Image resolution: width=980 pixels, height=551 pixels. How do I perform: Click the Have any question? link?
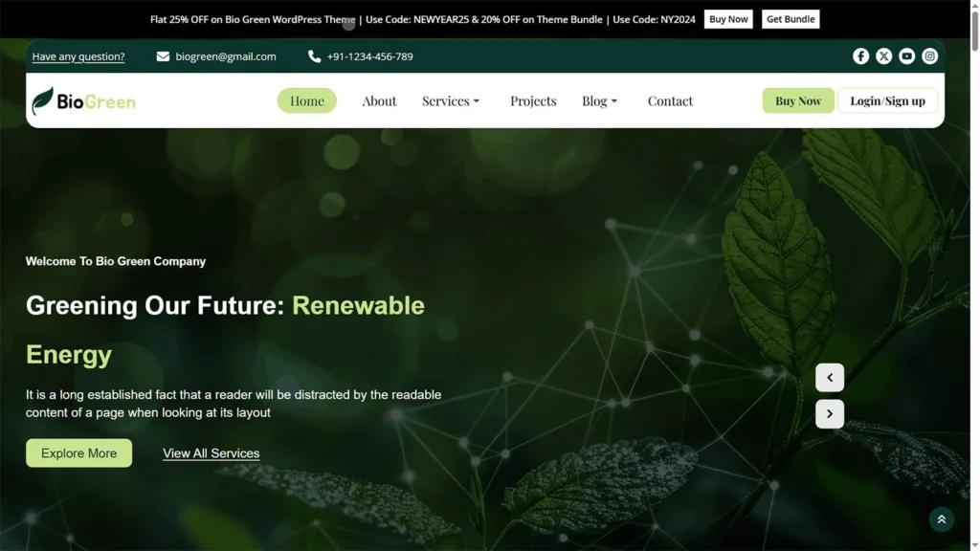coord(78,56)
